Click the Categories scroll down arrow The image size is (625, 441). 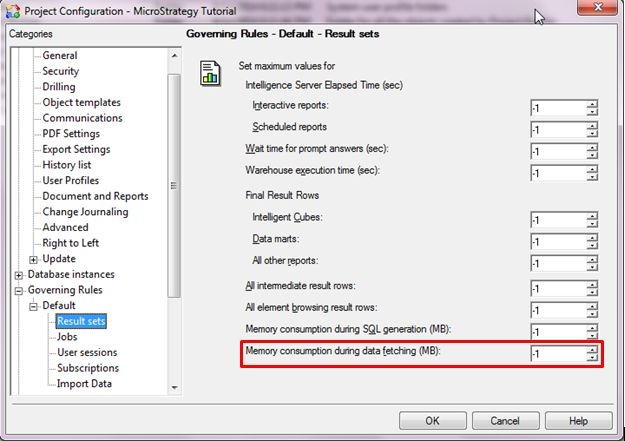click(174, 388)
